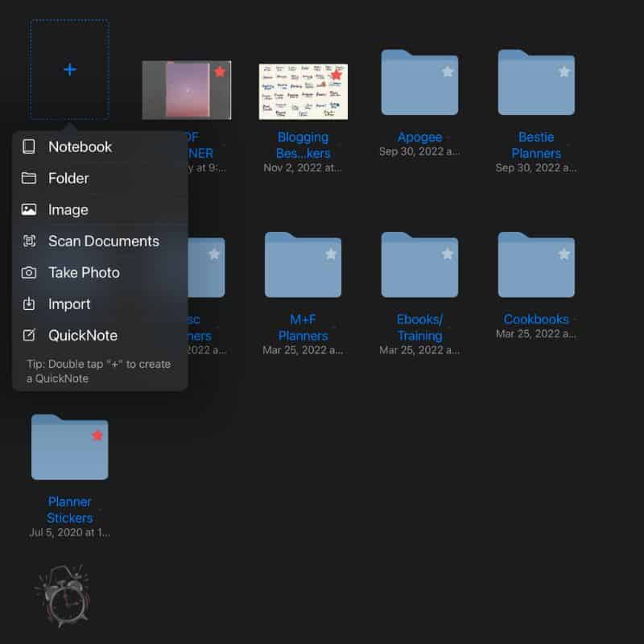The height and width of the screenshot is (644, 644).
Task: Click the Cookbooks name label
Action: tap(536, 319)
